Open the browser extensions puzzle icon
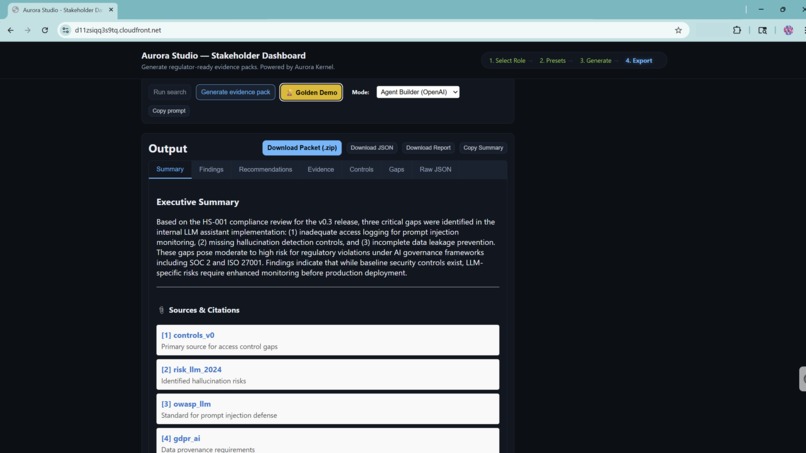The image size is (806, 453). tap(737, 30)
